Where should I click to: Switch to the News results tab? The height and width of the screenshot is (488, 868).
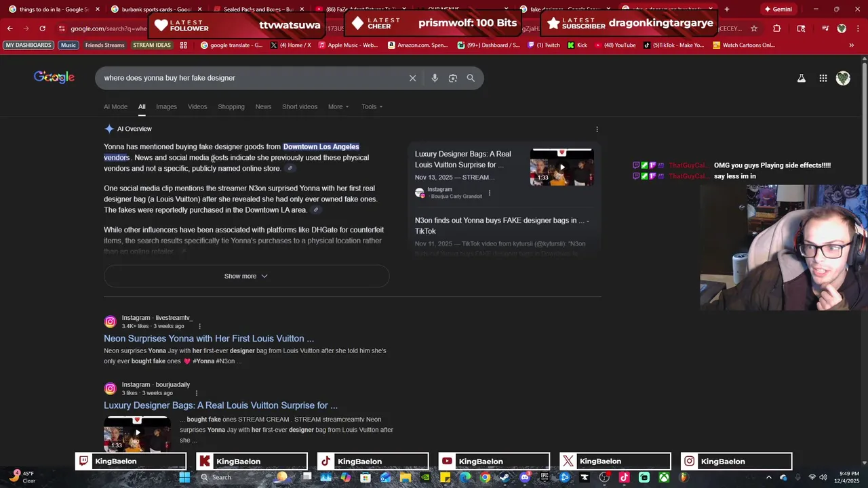tap(263, 106)
